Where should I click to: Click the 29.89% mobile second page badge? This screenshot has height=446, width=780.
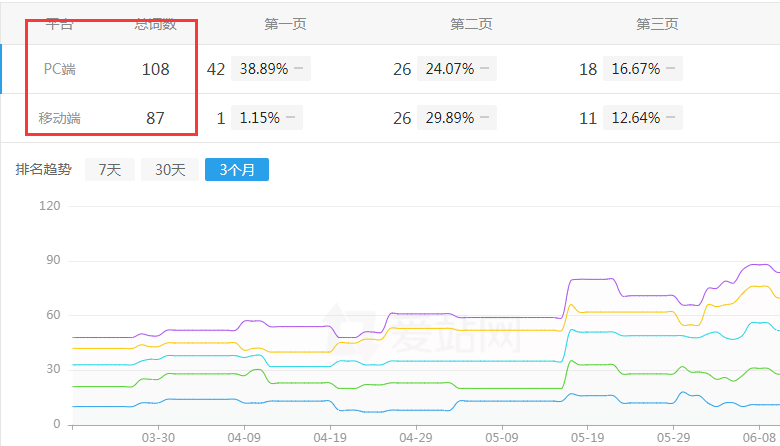pos(450,118)
